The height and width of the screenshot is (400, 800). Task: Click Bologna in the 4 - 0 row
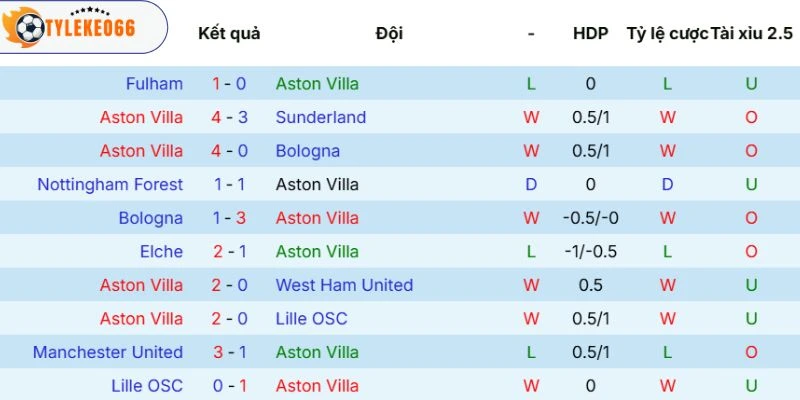click(307, 151)
